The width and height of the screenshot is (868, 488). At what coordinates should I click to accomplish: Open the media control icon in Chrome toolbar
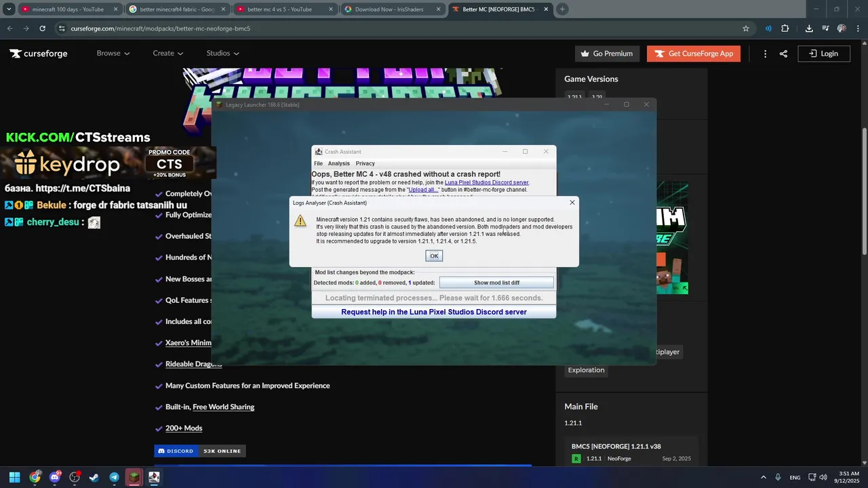click(x=825, y=28)
